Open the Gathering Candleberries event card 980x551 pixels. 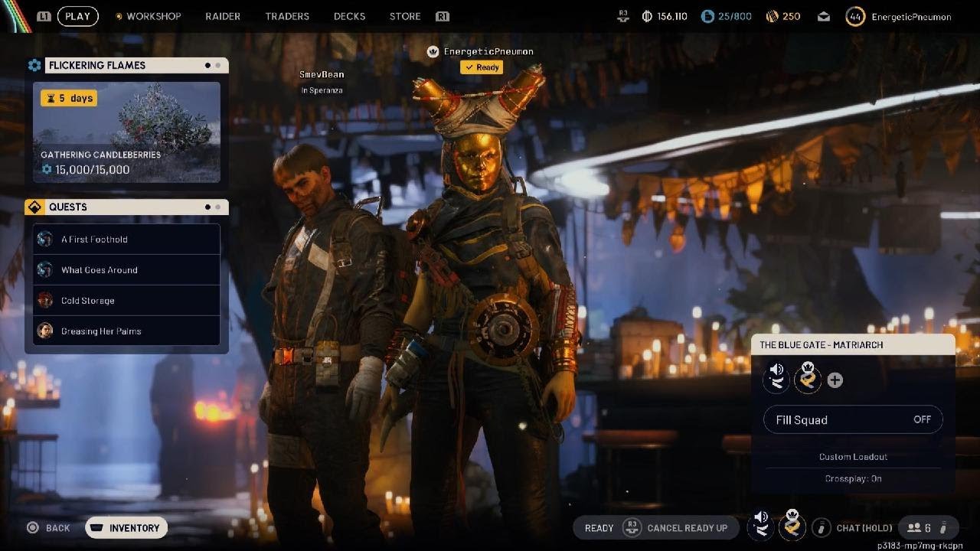tap(126, 132)
